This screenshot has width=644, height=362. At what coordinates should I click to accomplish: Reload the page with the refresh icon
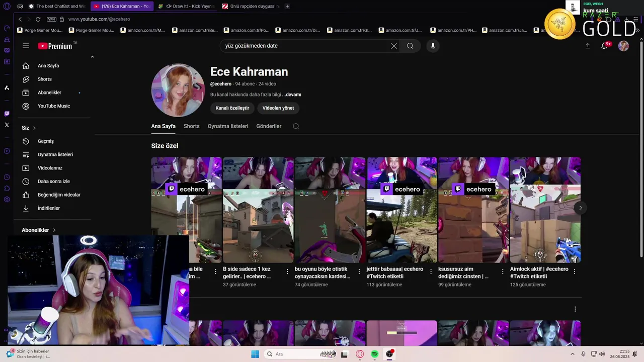click(x=38, y=19)
